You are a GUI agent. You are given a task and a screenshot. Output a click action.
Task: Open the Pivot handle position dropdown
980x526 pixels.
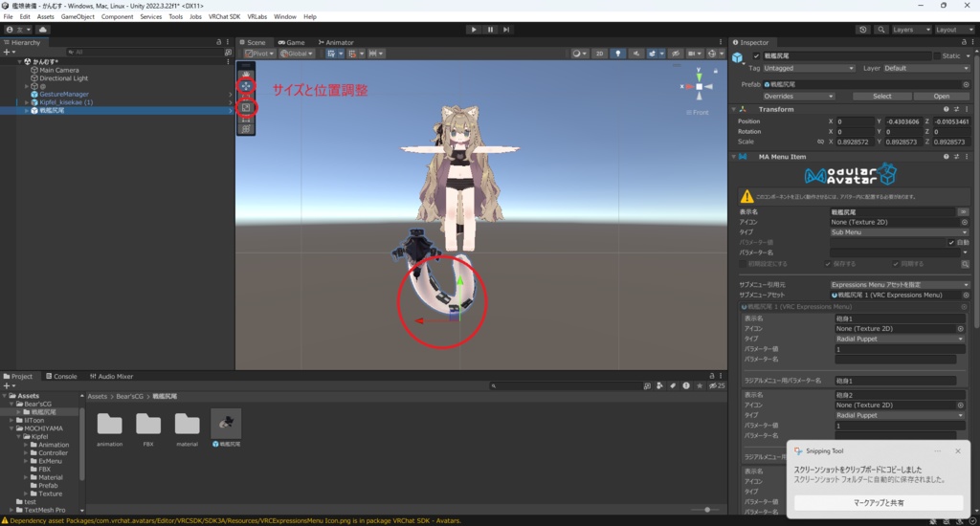pos(259,54)
